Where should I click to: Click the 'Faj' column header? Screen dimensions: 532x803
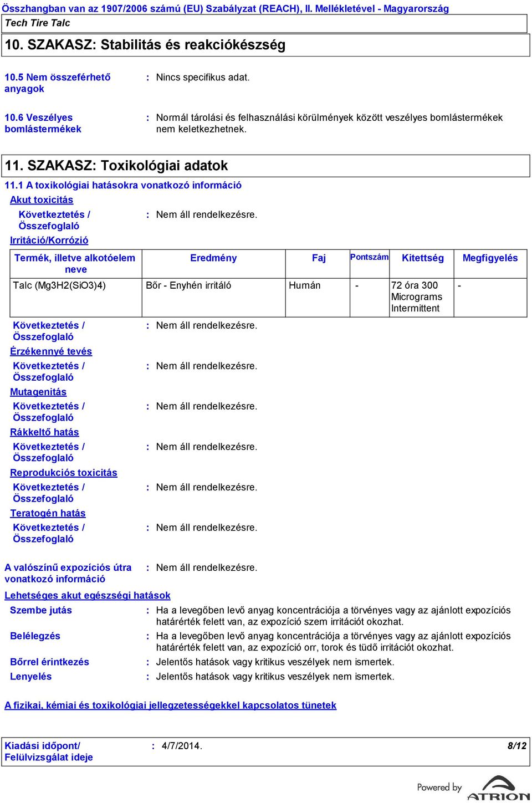[319, 258]
